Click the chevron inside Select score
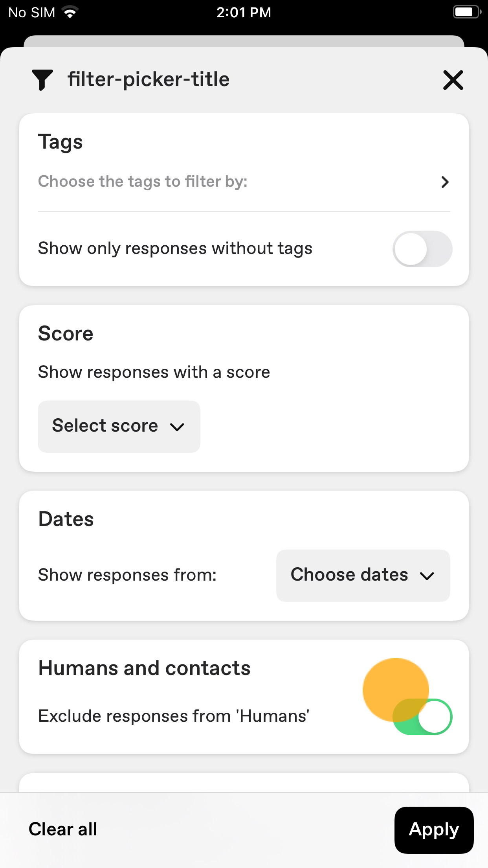Viewport: 488px width, 868px height. click(177, 427)
